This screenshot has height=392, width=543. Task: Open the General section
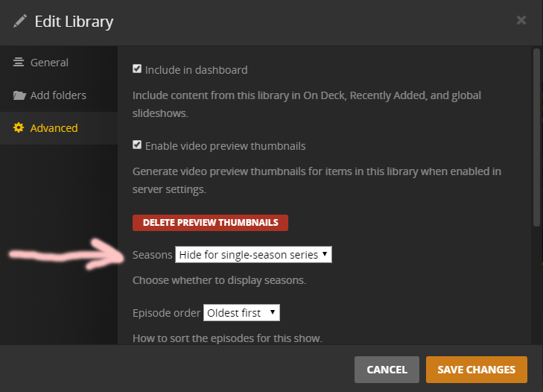[x=49, y=63]
